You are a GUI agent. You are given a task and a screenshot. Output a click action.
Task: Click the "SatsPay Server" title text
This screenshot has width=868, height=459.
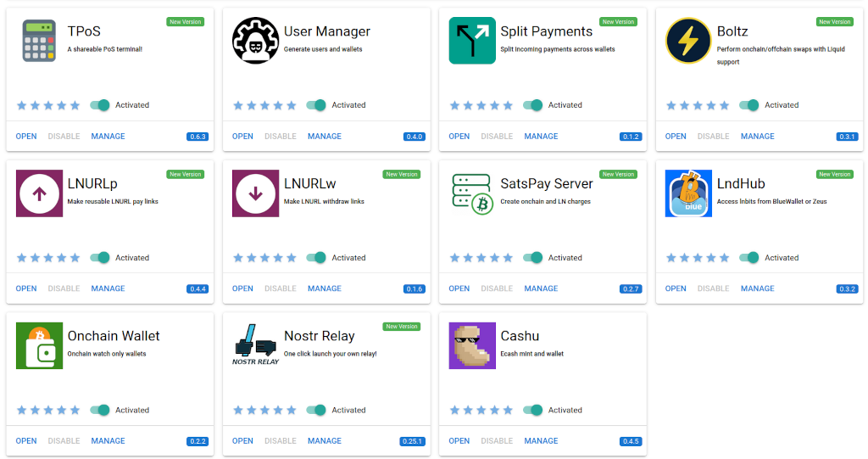(x=547, y=183)
